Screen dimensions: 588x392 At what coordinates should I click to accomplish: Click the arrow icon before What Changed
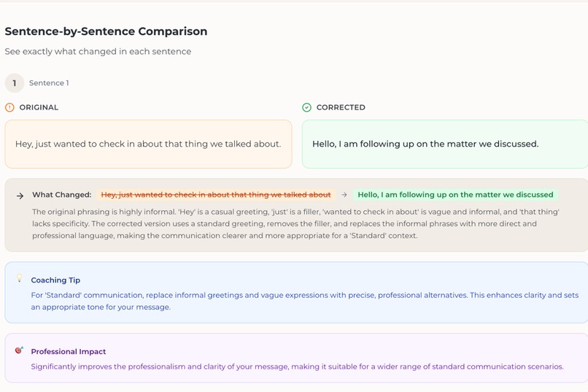[x=20, y=196]
